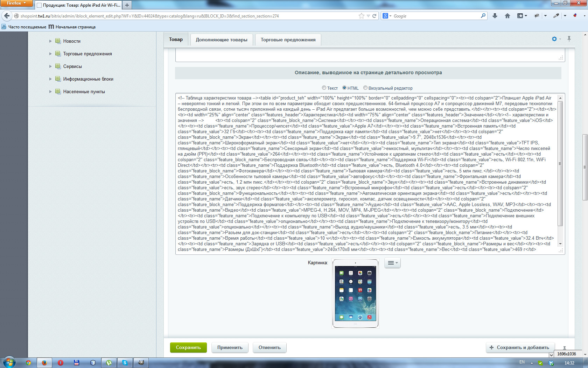
Task: Click the Применить button
Action: 230,347
